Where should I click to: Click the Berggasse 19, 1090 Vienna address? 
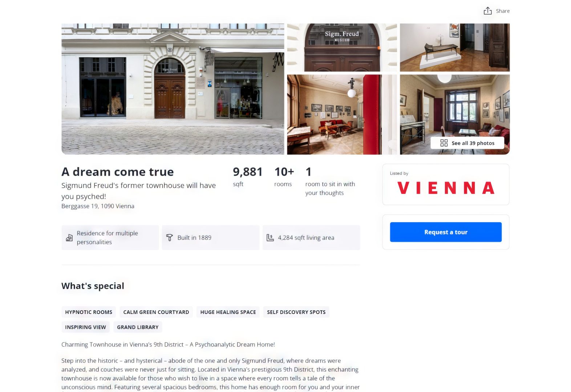click(98, 206)
